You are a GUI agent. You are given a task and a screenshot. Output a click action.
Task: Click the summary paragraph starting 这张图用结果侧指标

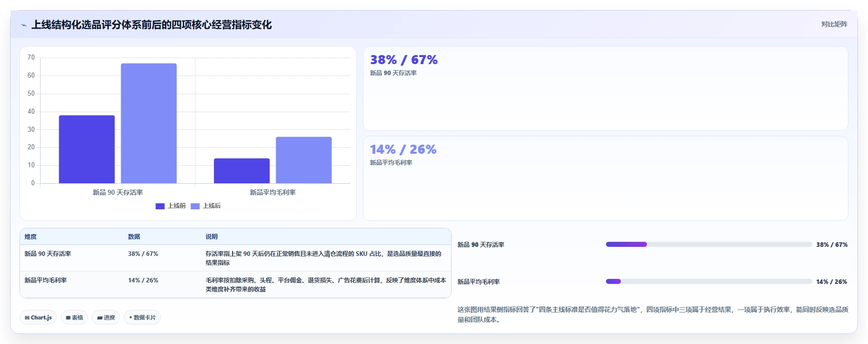653,314
